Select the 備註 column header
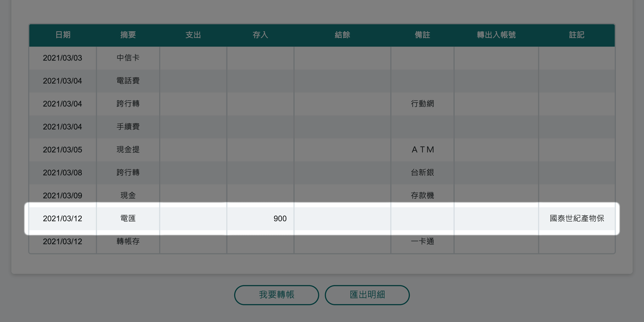This screenshot has height=322, width=644. 422,35
